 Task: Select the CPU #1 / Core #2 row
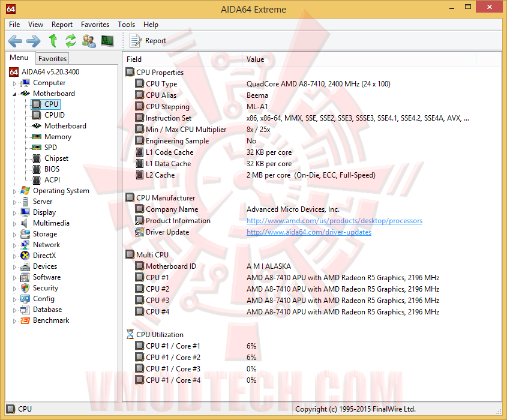pos(312,358)
